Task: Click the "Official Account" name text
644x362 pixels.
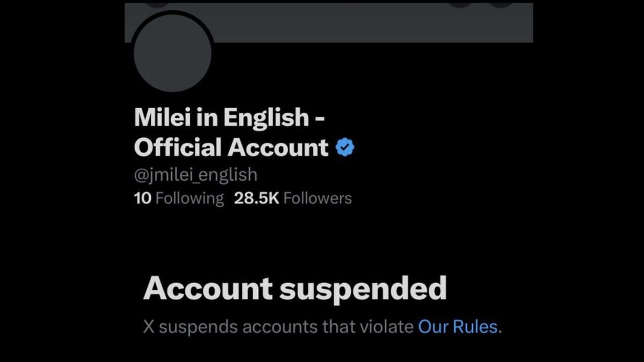Action: (231, 148)
